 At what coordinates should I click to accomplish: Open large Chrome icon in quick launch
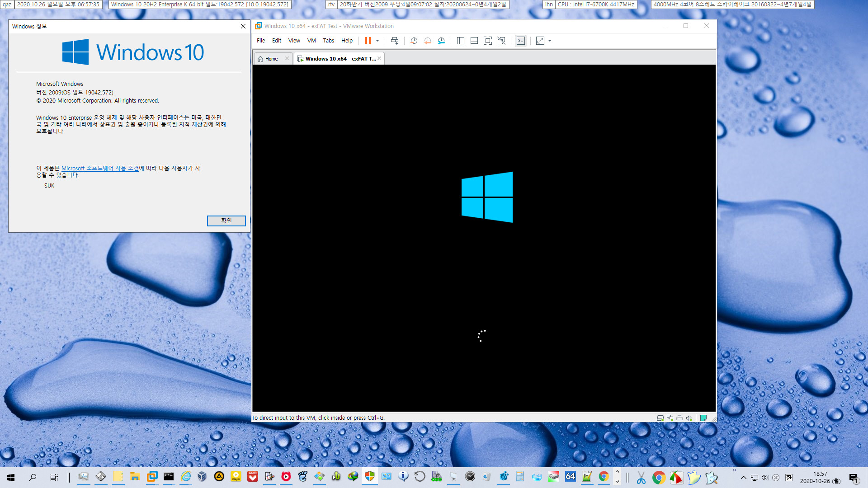point(659,478)
